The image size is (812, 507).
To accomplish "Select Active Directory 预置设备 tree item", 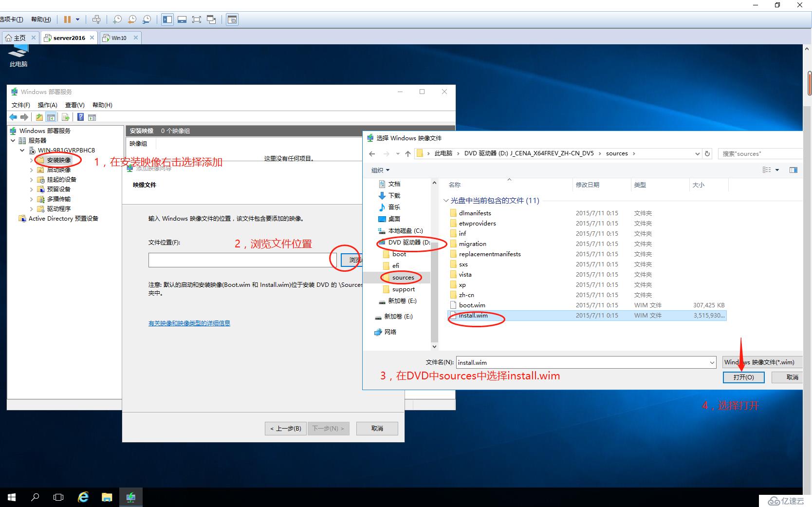I will click(x=63, y=218).
